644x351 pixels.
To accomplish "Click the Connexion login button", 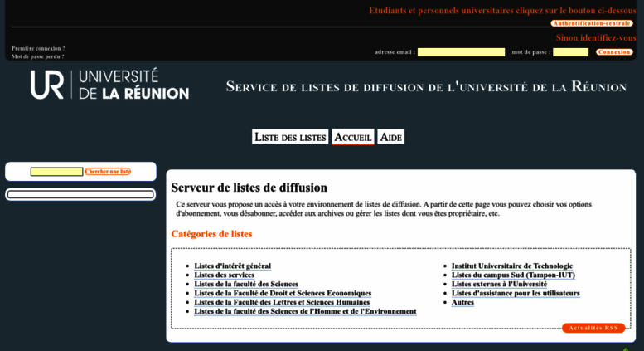I will point(614,51).
